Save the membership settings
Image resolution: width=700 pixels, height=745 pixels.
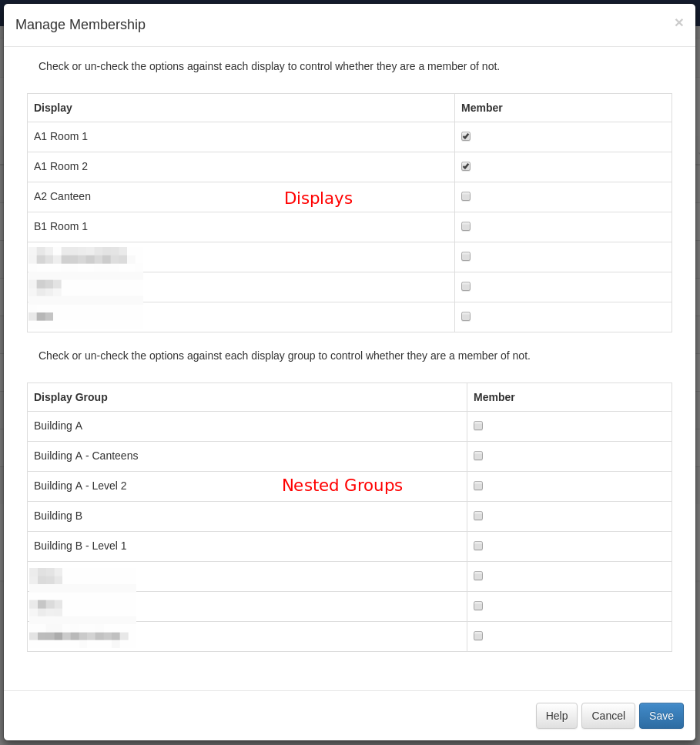(661, 716)
